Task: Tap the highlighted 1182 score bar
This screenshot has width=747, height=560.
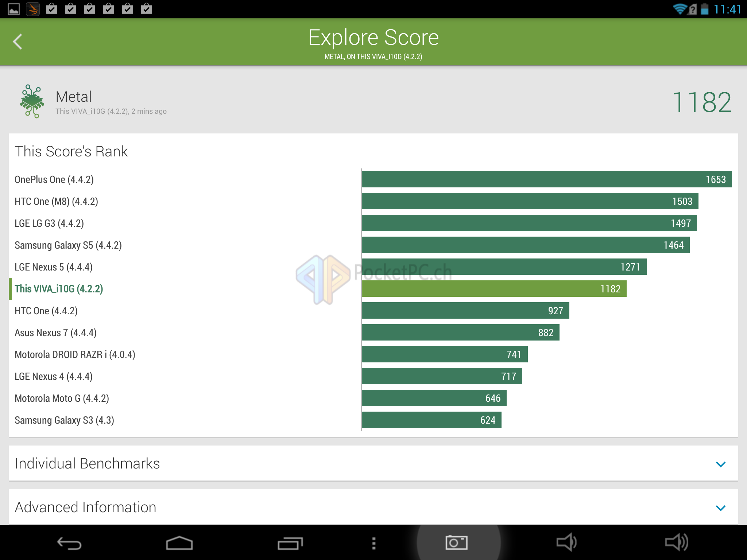Action: (494, 289)
